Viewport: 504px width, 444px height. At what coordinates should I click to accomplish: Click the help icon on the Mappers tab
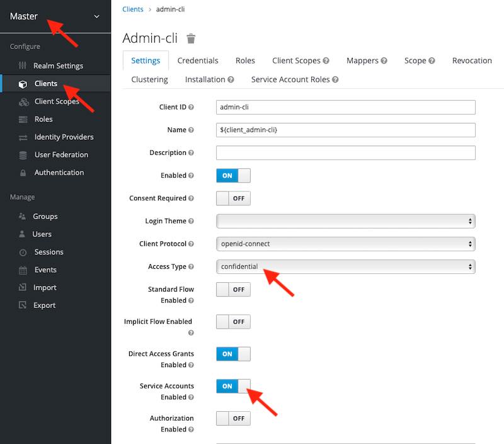(384, 60)
